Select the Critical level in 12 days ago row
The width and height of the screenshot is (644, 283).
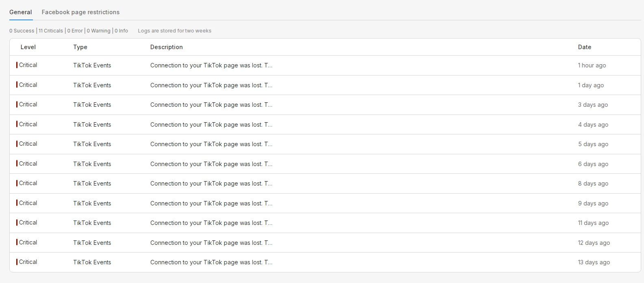click(28, 242)
